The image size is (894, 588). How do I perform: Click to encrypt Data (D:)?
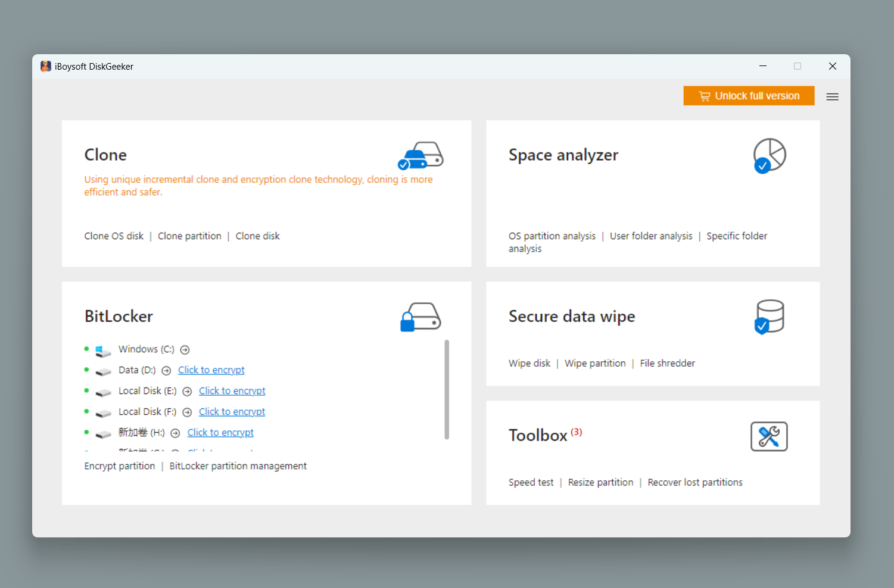[211, 370]
